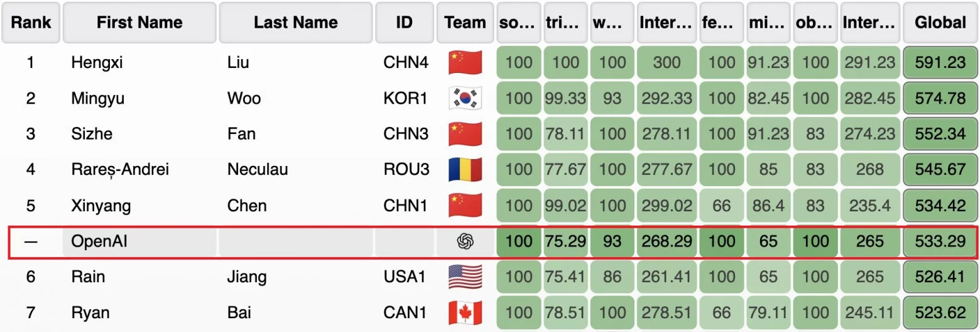Sort the table by Rank column header

pos(31,23)
